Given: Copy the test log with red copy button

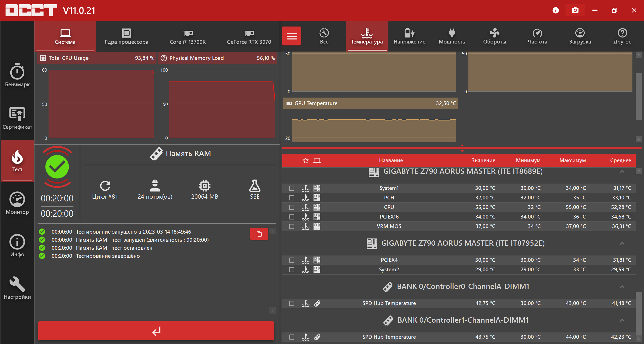Looking at the screenshot, I should tap(259, 234).
